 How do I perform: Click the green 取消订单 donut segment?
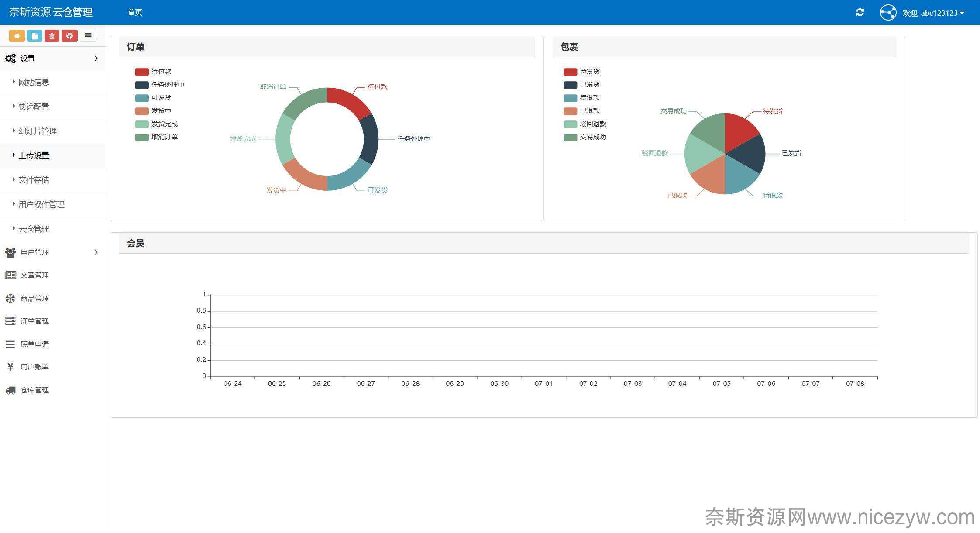tap(305, 101)
